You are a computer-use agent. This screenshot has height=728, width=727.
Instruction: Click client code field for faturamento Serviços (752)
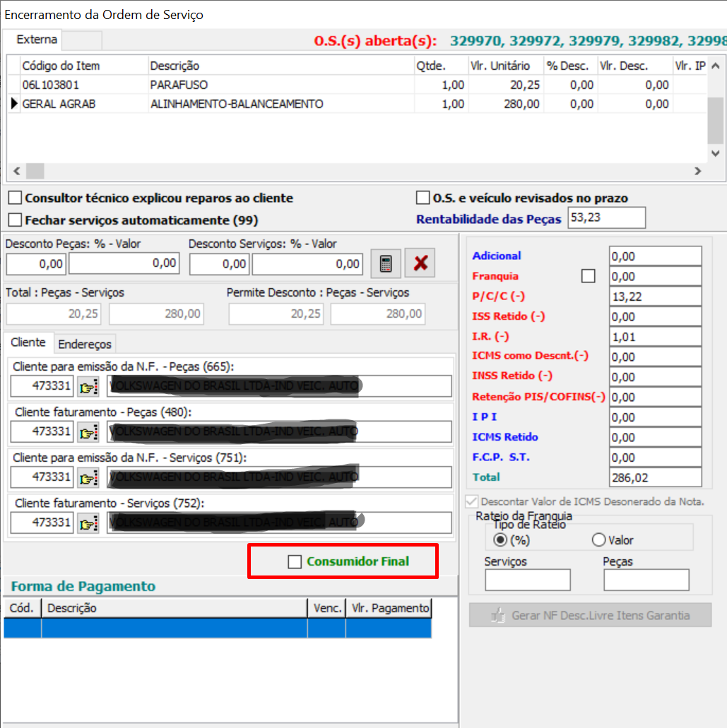[x=42, y=523]
